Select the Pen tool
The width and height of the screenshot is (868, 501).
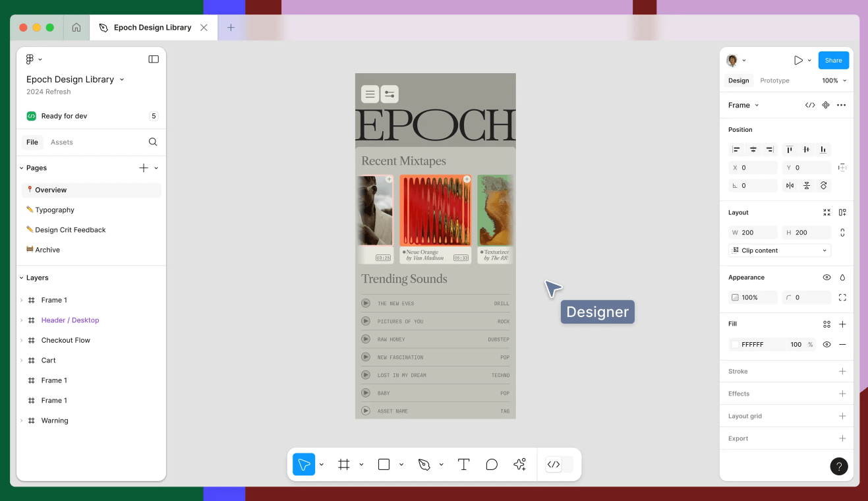(424, 465)
